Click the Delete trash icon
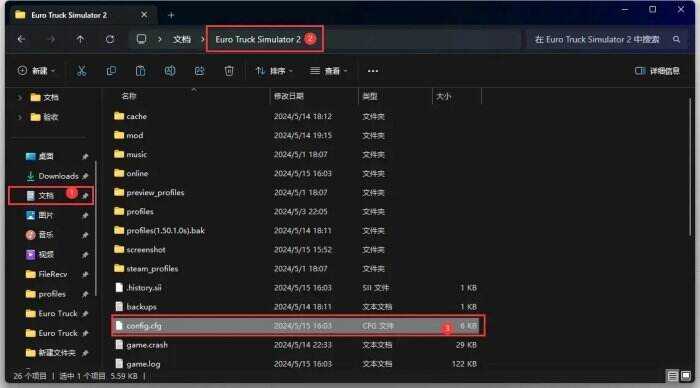This screenshot has height=388, width=700. [229, 71]
